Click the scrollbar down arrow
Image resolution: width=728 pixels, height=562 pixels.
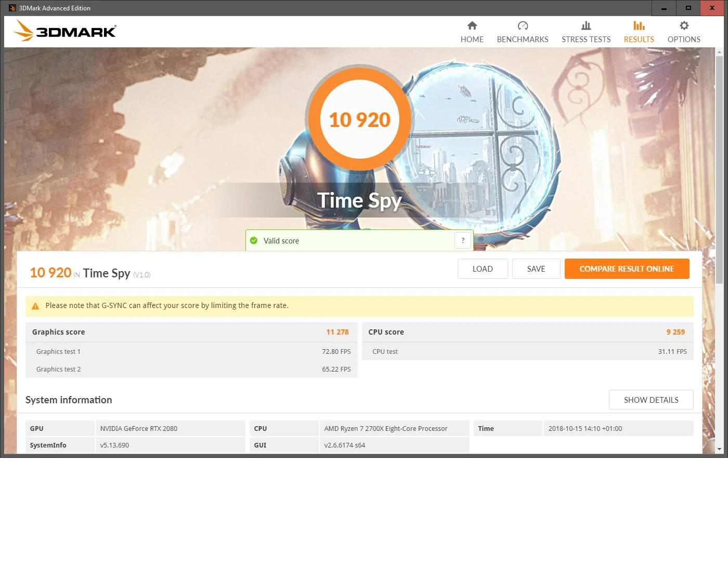pos(719,449)
